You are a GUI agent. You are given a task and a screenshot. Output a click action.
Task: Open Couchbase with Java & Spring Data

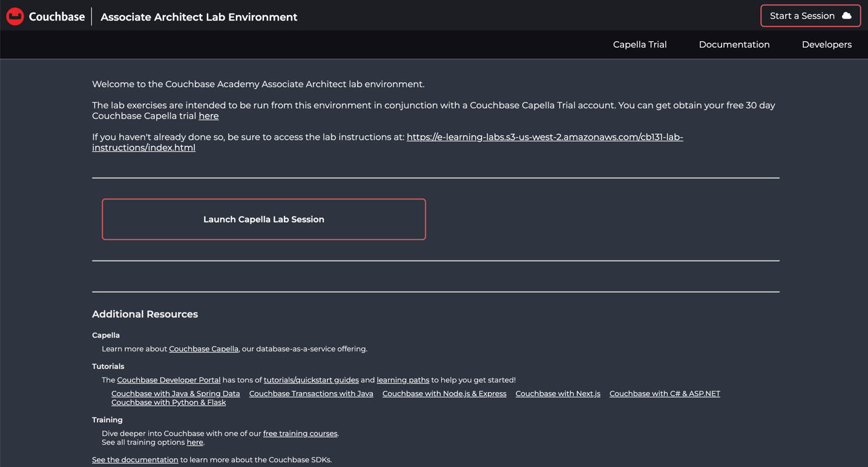point(176,394)
